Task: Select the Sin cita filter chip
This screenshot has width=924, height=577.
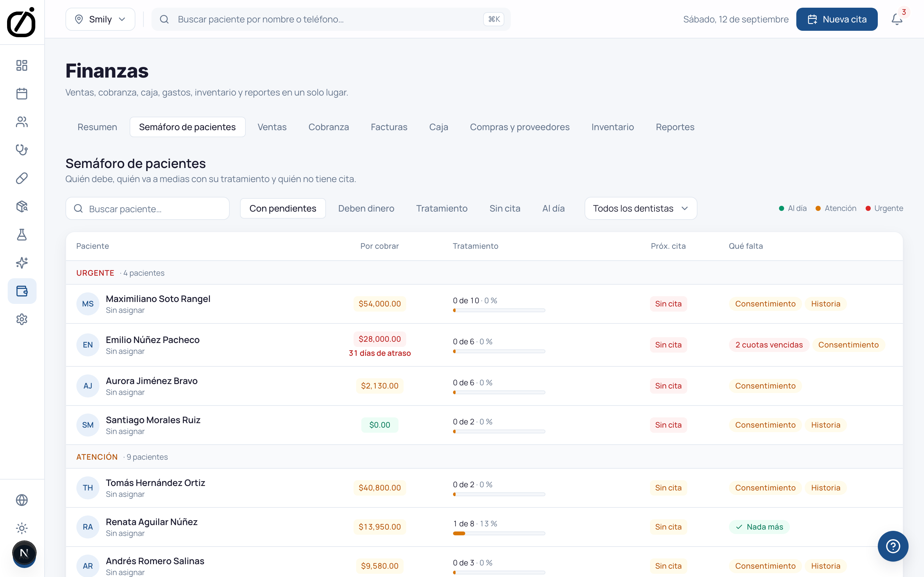Action: coord(505,208)
